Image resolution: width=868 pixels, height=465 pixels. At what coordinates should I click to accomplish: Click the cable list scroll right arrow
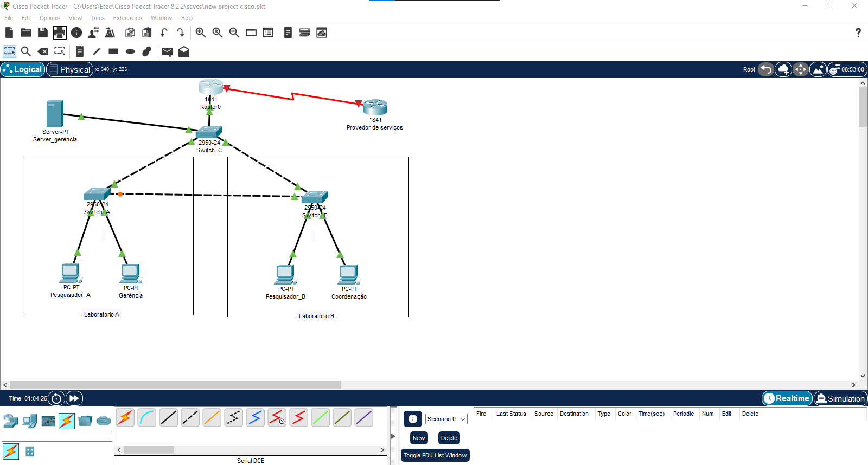click(382, 450)
